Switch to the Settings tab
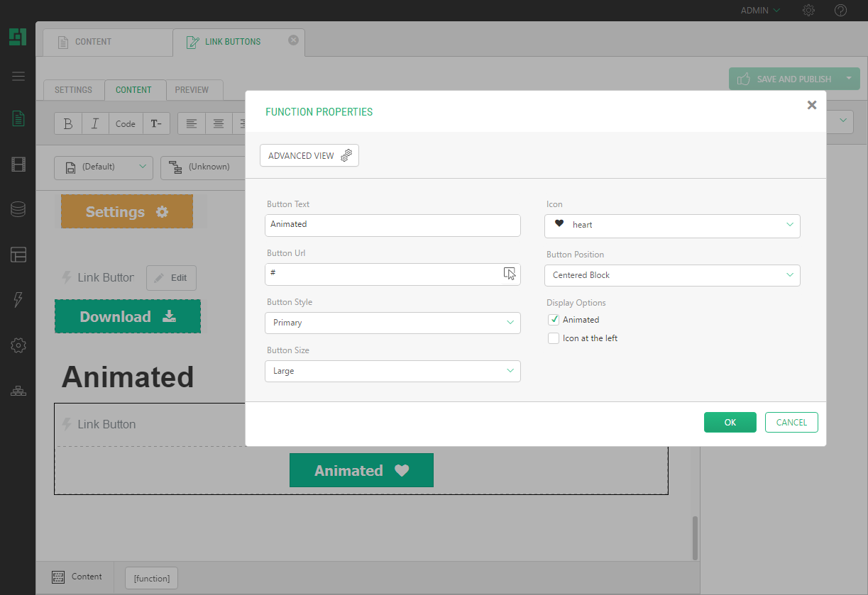 pyautogui.click(x=74, y=90)
